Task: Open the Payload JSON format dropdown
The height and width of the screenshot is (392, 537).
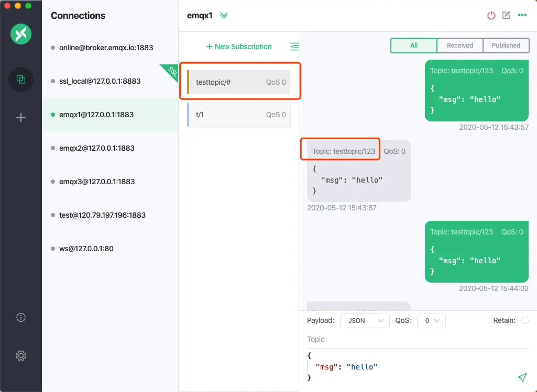Action: coord(365,320)
